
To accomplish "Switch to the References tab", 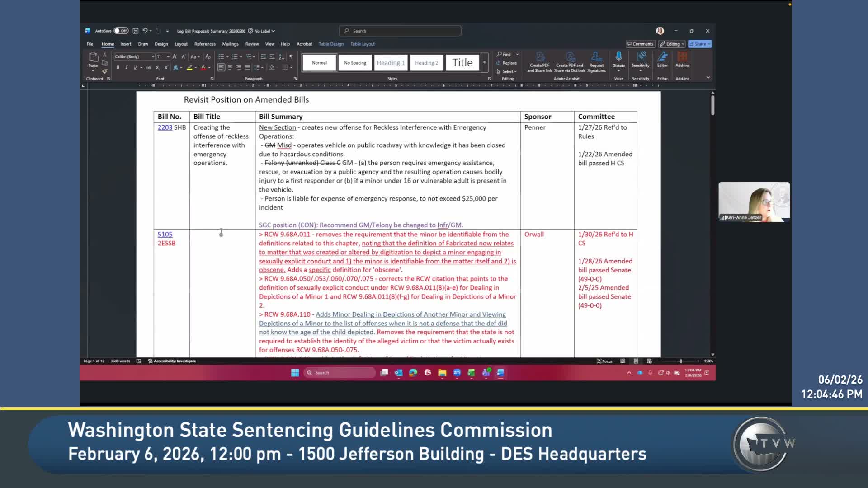I will [x=205, y=44].
